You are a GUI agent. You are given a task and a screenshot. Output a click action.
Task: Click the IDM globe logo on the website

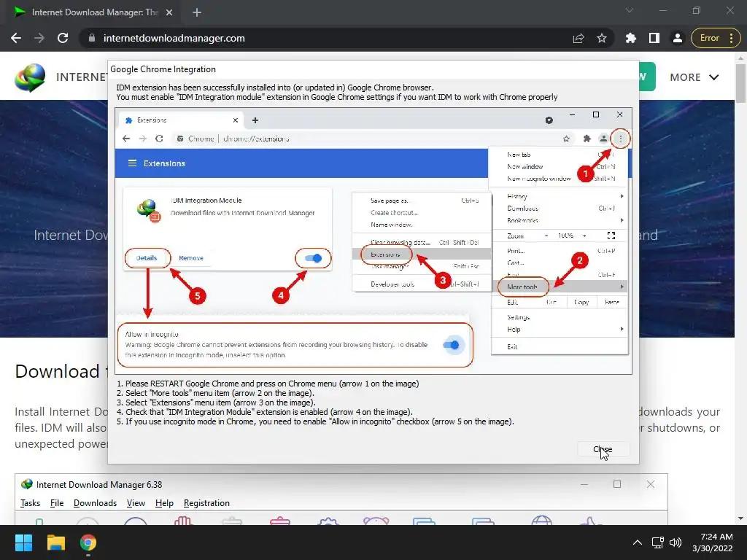pyautogui.click(x=29, y=77)
